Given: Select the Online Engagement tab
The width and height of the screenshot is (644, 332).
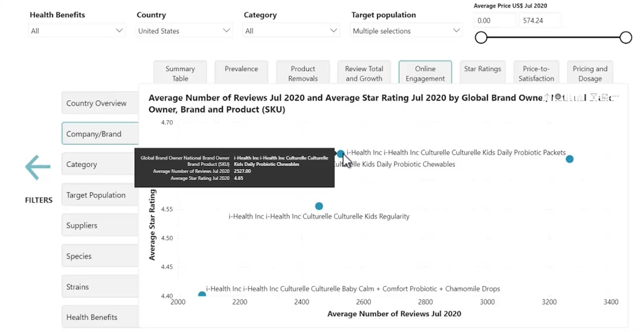Looking at the screenshot, I should [x=425, y=73].
